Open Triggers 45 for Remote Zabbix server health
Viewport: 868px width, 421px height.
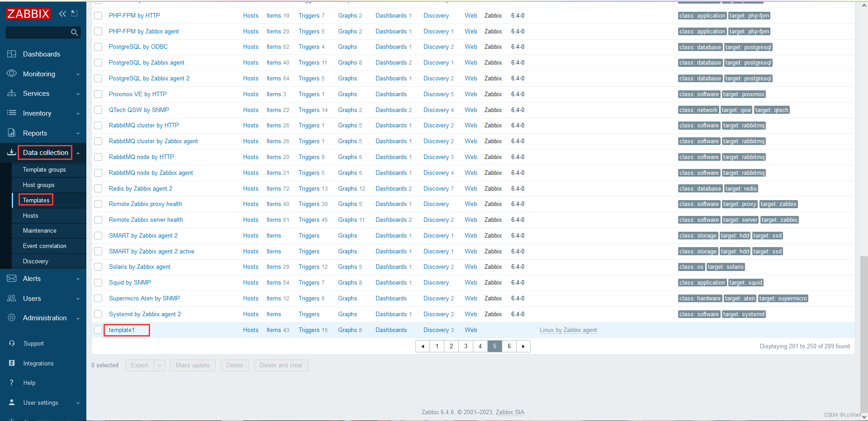coord(313,220)
